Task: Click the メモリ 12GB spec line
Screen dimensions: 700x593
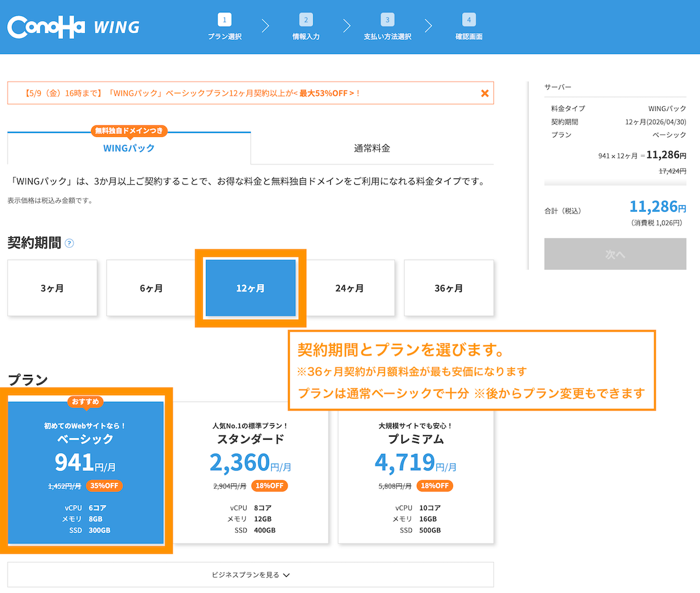Action: coord(250,519)
